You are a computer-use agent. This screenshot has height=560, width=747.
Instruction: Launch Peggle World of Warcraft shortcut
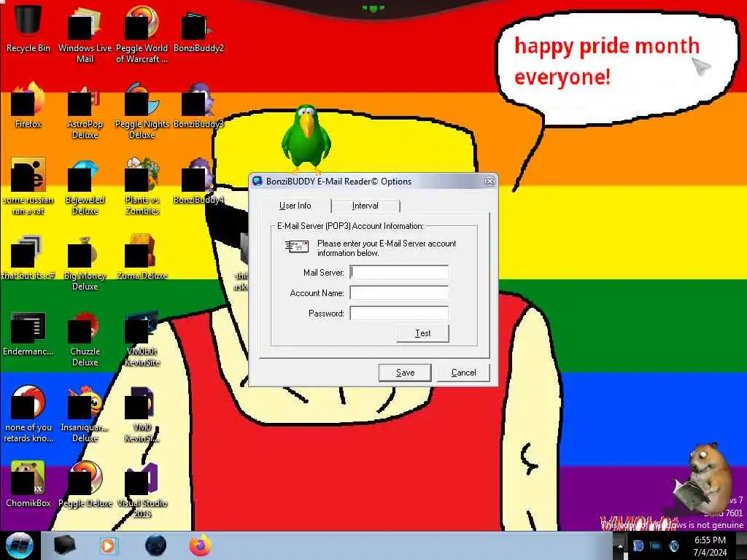(142, 34)
